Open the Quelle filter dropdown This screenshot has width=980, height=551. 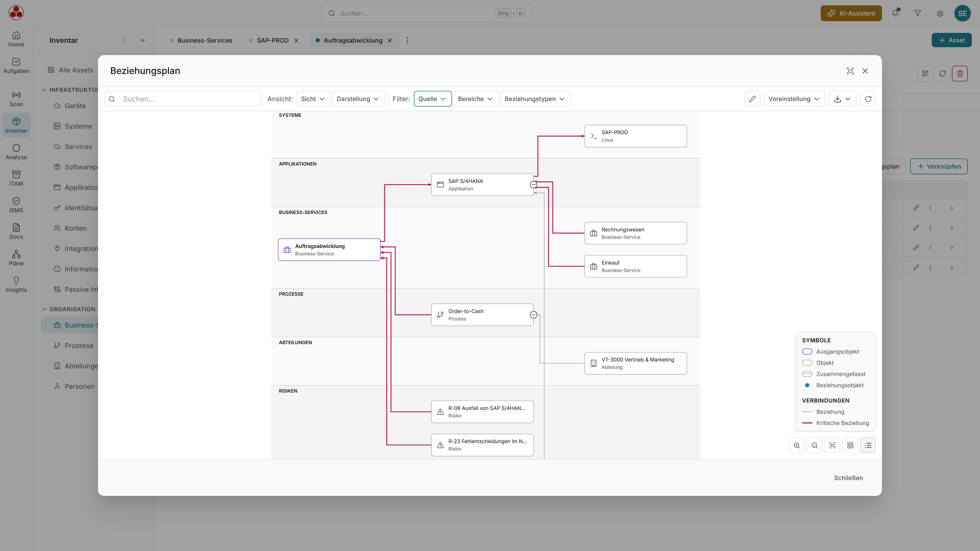(433, 99)
